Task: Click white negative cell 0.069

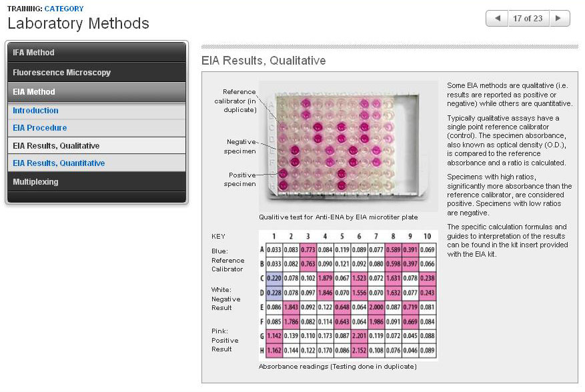Action: click(x=429, y=249)
